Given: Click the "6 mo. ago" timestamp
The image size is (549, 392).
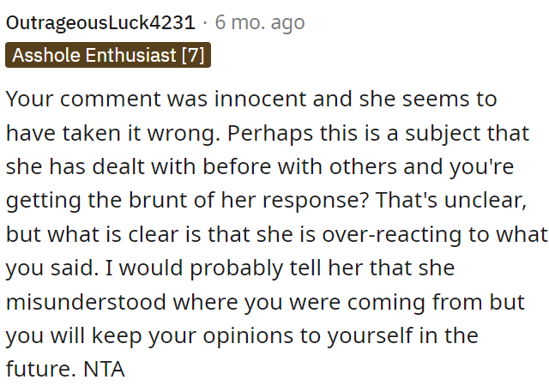Looking at the screenshot, I should 260,22.
